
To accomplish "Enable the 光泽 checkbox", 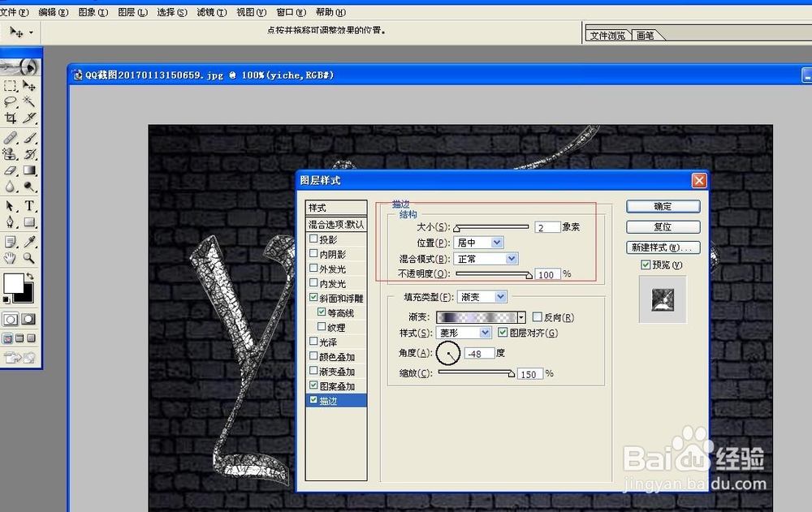I will (313, 341).
